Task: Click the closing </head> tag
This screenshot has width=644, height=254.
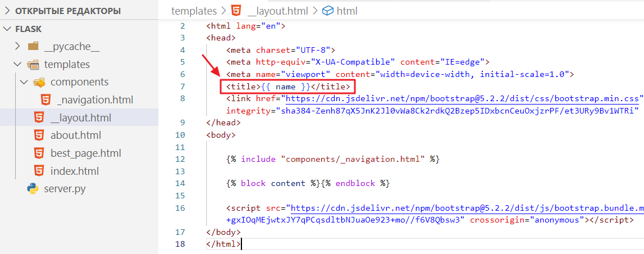Action: [223, 123]
